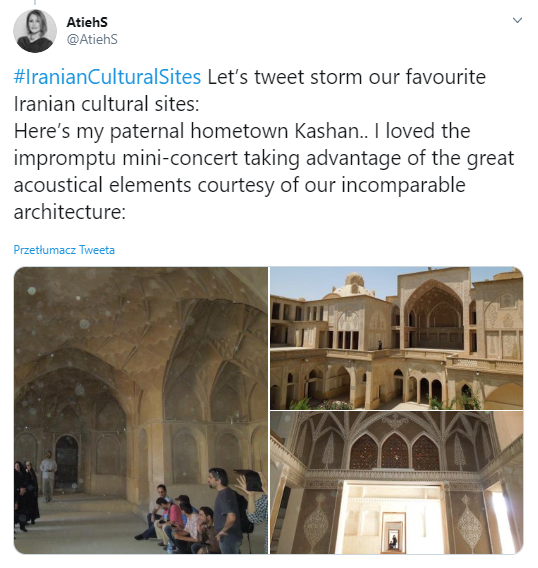
Task: Open the tweet options chevron menu
Action: [517, 20]
